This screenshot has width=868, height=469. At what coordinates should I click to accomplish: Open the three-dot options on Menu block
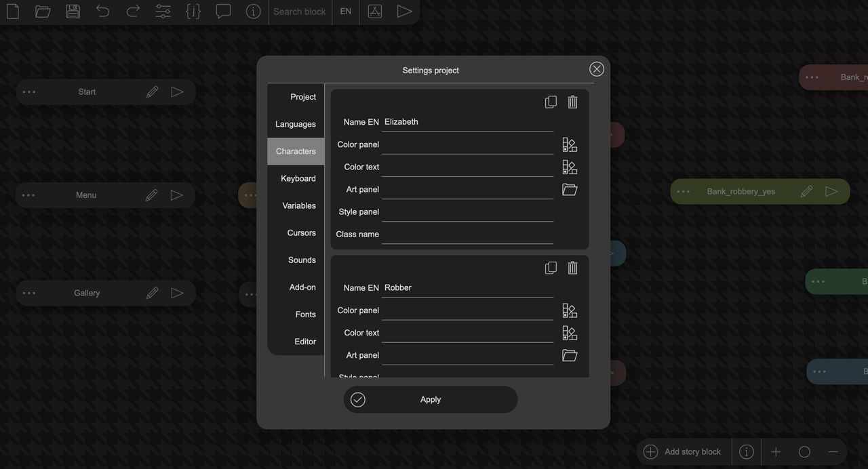[28, 195]
